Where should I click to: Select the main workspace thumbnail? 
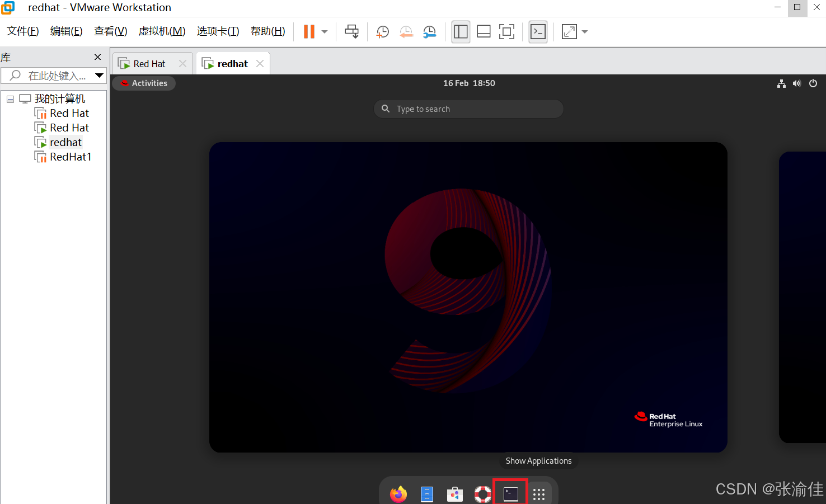click(468, 297)
